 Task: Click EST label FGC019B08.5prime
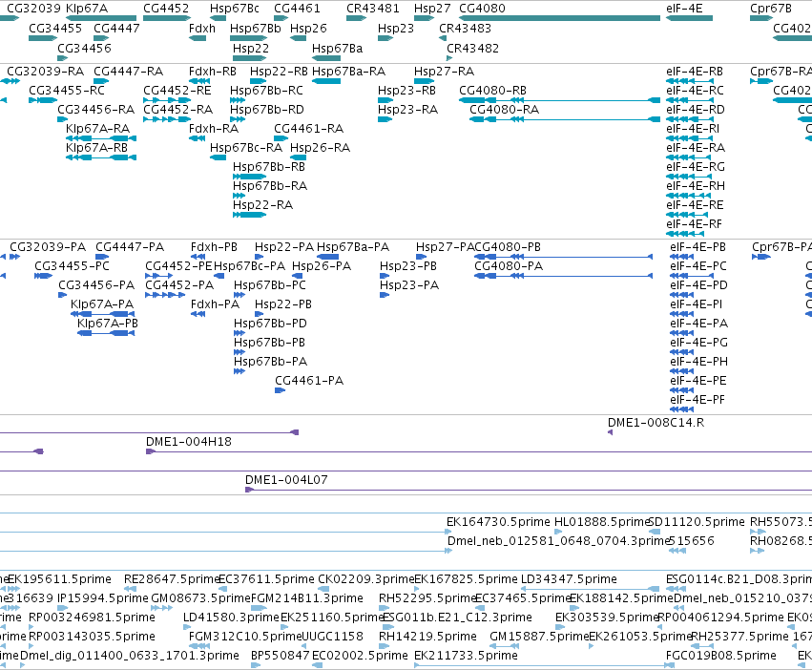click(x=720, y=656)
